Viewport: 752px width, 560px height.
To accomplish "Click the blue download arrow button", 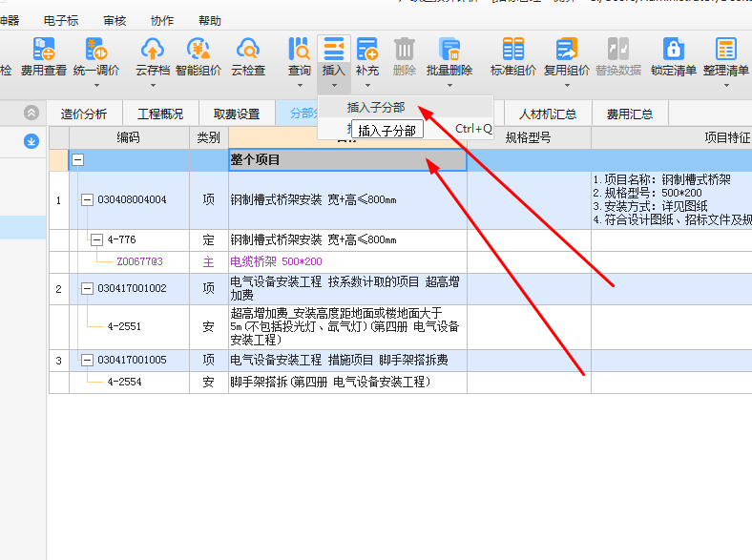I will pos(31,141).
